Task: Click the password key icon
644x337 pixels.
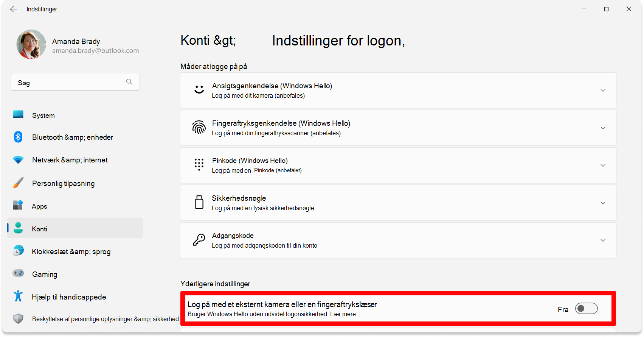Action: [199, 240]
